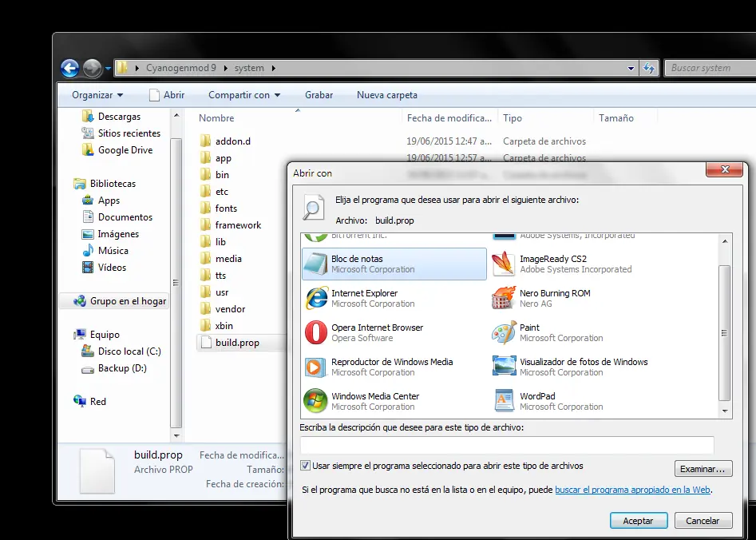Viewport: 756px width, 540px height.
Task: Click the refresh icon beside address bar
Action: pyautogui.click(x=649, y=68)
